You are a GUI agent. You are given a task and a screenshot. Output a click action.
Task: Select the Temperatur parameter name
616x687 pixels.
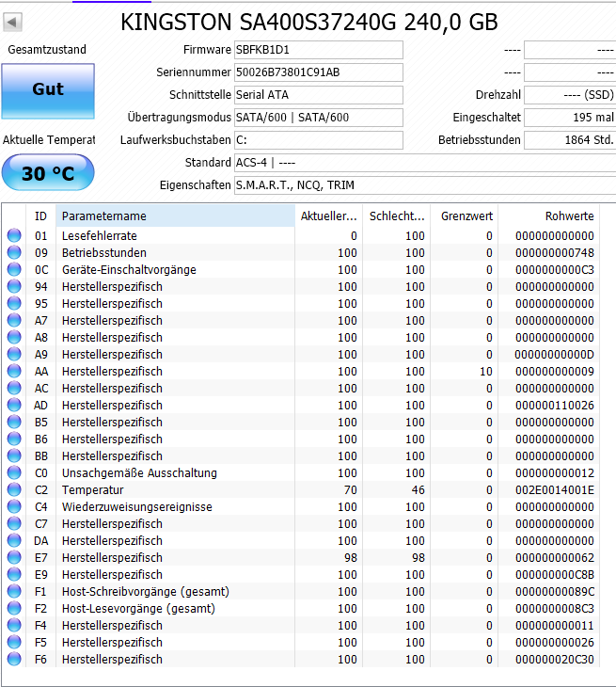[93, 489]
